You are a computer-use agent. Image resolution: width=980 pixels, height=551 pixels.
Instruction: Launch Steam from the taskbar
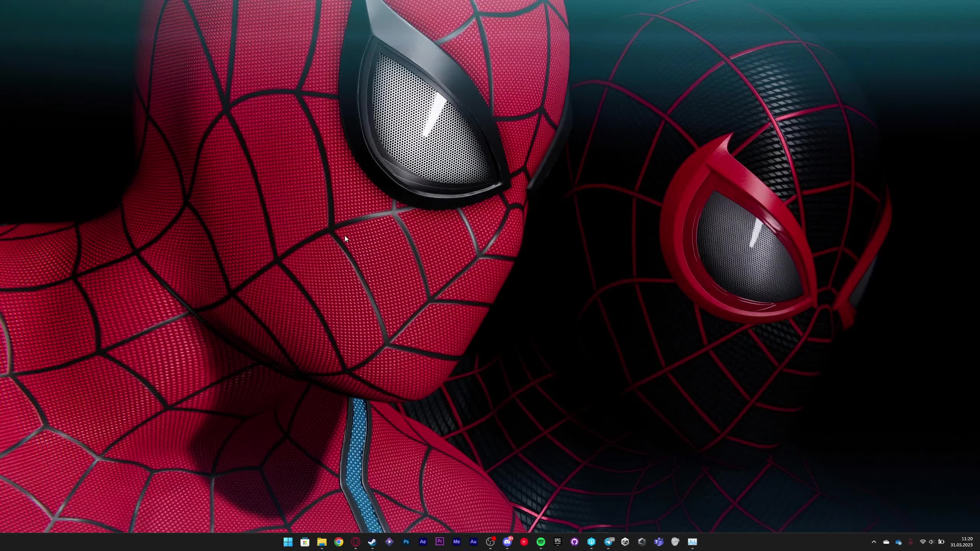coord(372,541)
